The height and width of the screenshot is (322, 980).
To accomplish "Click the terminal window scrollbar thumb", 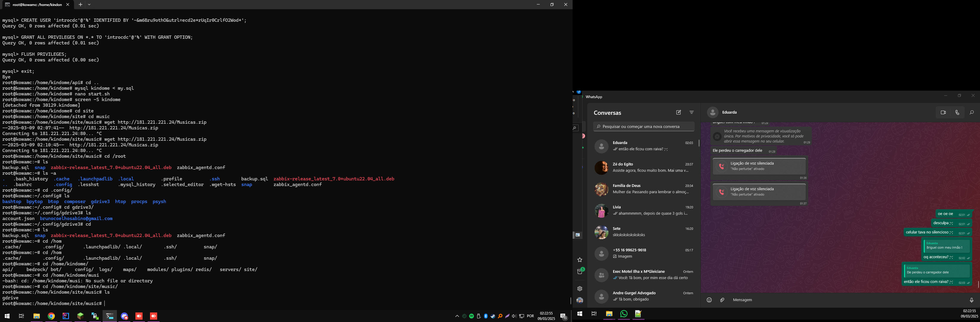I will pos(571,301).
